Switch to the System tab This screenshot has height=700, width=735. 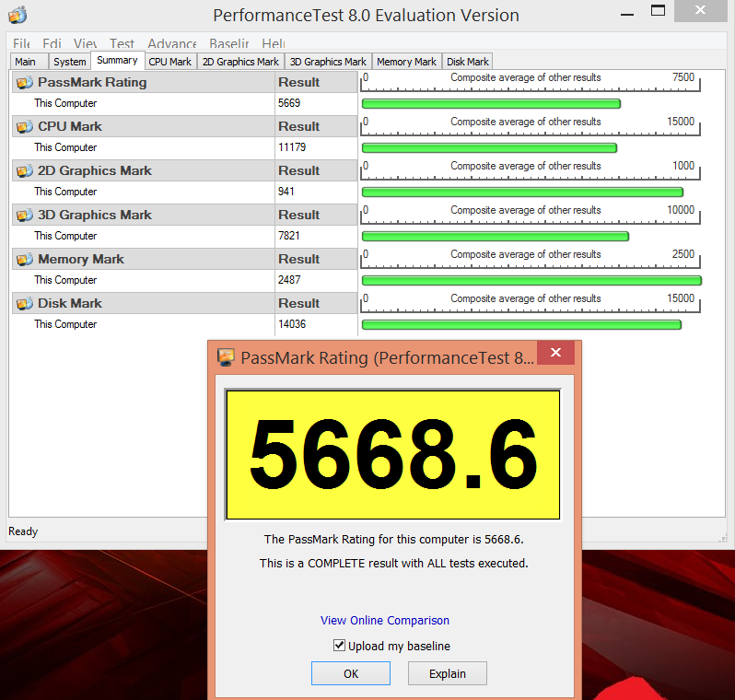[x=69, y=62]
